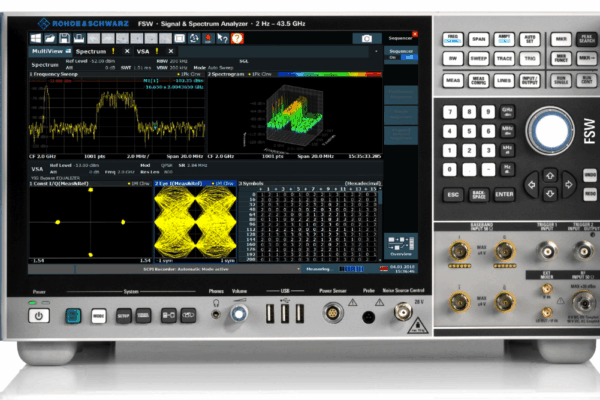Click the red record icon in toolbar

coord(208,38)
